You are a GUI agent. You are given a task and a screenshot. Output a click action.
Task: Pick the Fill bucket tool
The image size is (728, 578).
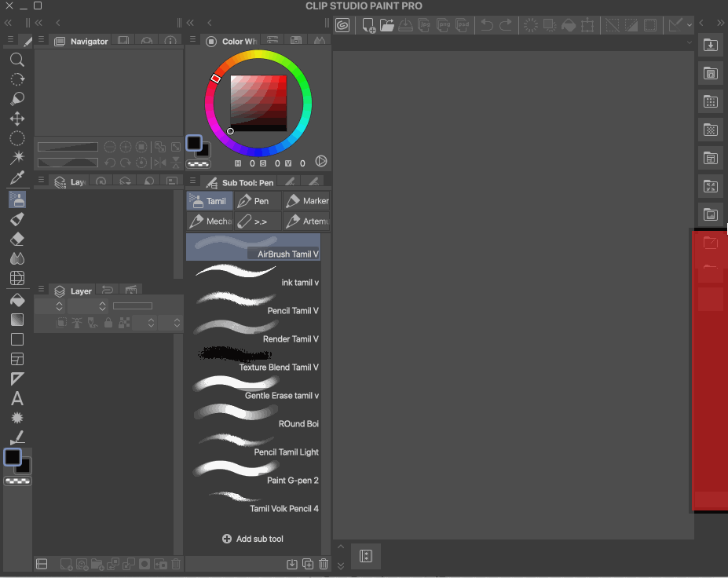16,300
